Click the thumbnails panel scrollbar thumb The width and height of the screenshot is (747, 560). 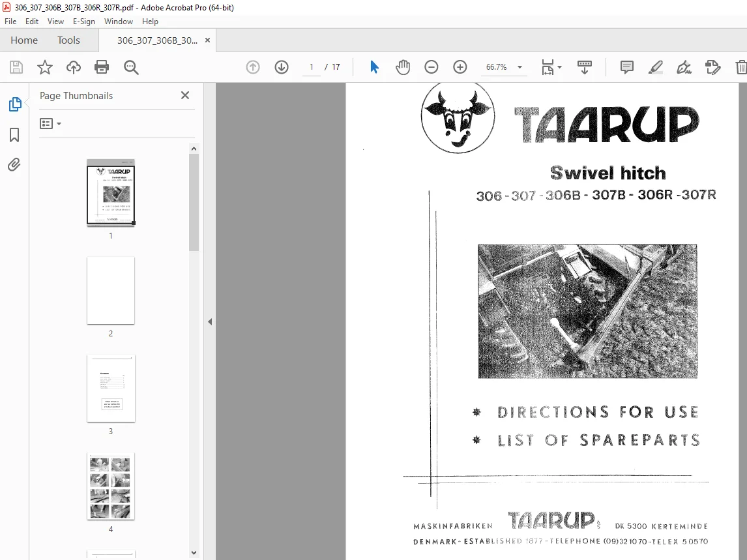click(194, 203)
